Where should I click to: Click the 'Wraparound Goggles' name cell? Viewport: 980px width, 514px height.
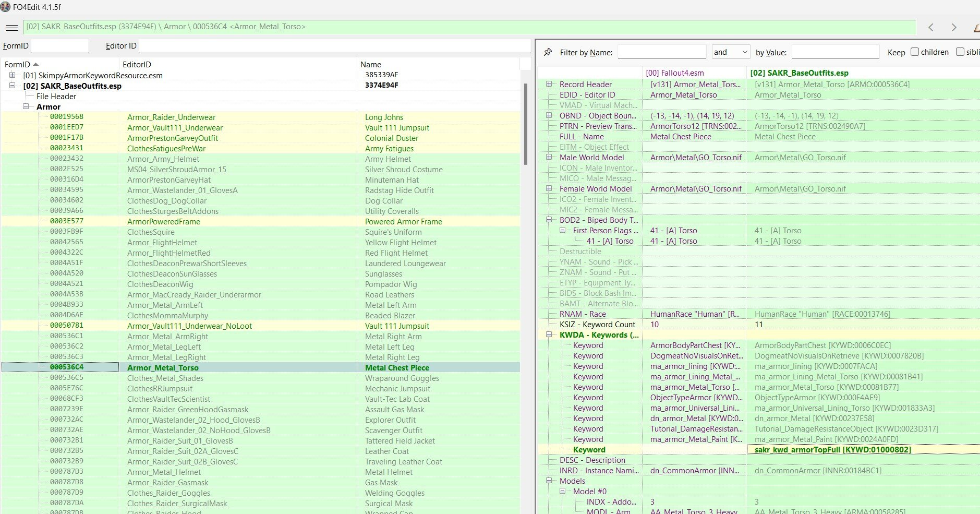tap(402, 378)
